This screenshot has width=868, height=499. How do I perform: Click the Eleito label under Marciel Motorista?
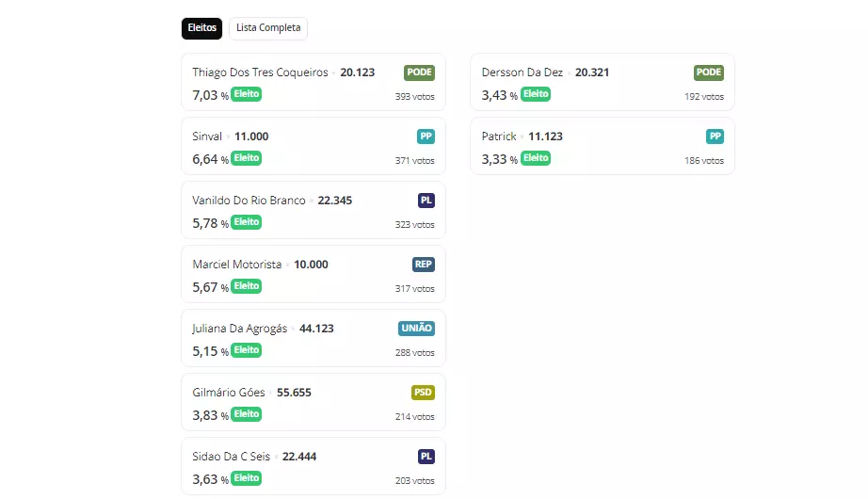pos(247,286)
